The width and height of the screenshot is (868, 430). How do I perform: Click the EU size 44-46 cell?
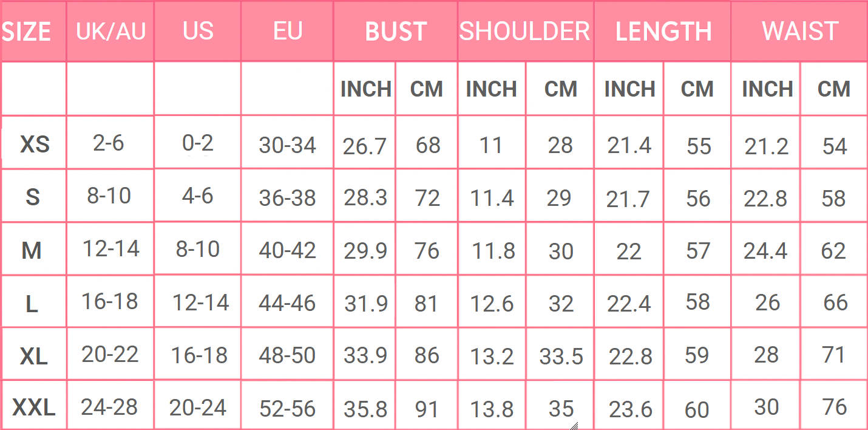pyautogui.click(x=287, y=303)
